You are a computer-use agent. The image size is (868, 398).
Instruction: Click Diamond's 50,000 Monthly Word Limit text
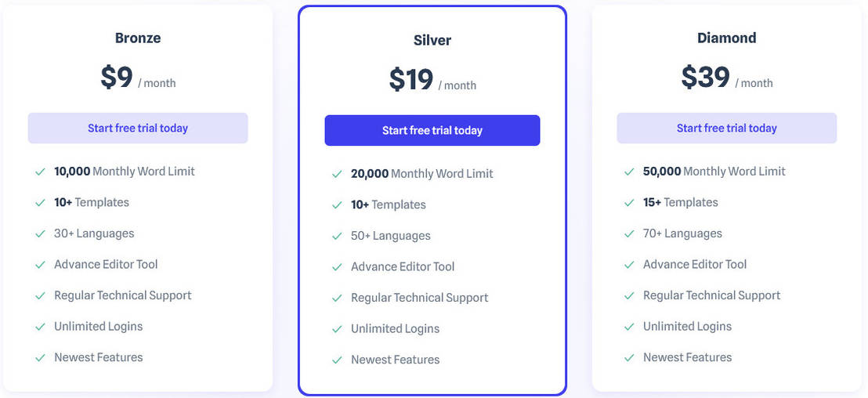(714, 172)
